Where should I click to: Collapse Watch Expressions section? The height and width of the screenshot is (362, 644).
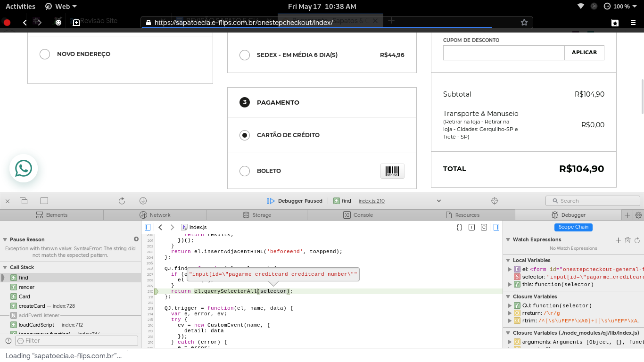508,239
